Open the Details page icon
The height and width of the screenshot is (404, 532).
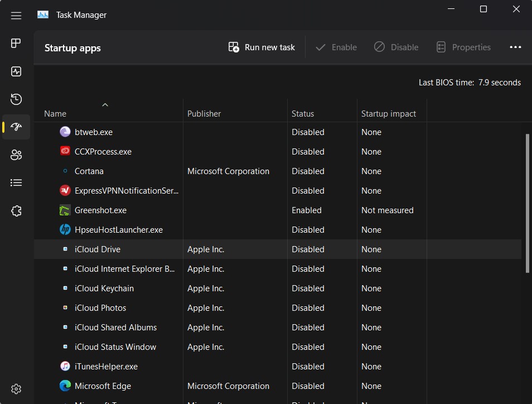(16, 182)
